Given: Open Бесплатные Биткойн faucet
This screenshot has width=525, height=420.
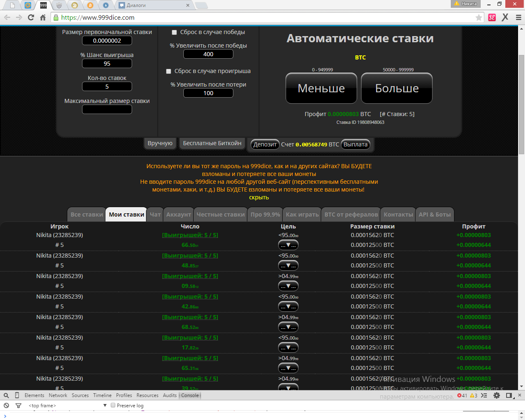Looking at the screenshot, I should tap(212, 143).
